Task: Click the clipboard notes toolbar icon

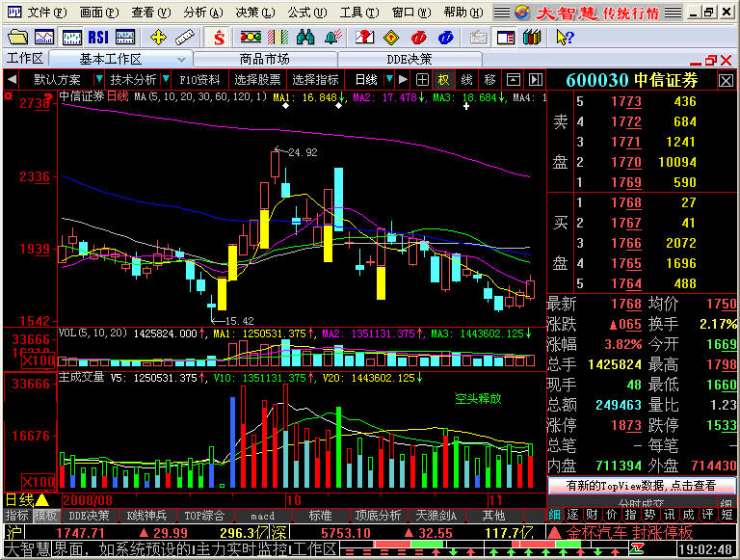Action: pyautogui.click(x=479, y=38)
